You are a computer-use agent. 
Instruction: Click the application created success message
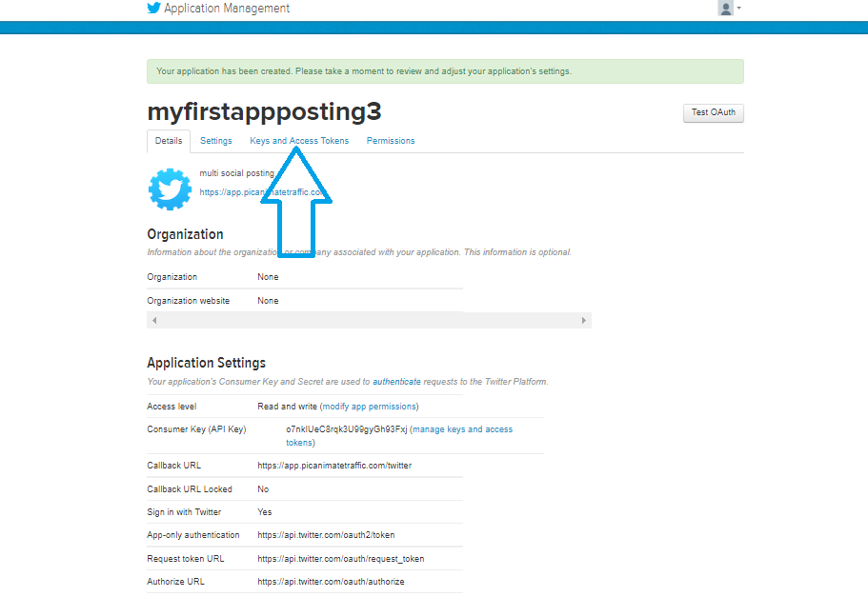coord(445,71)
